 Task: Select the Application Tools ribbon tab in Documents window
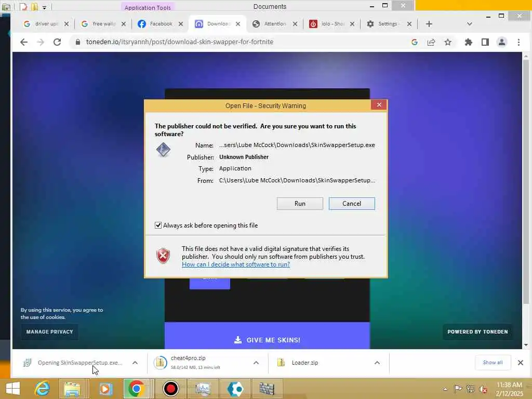148,7
